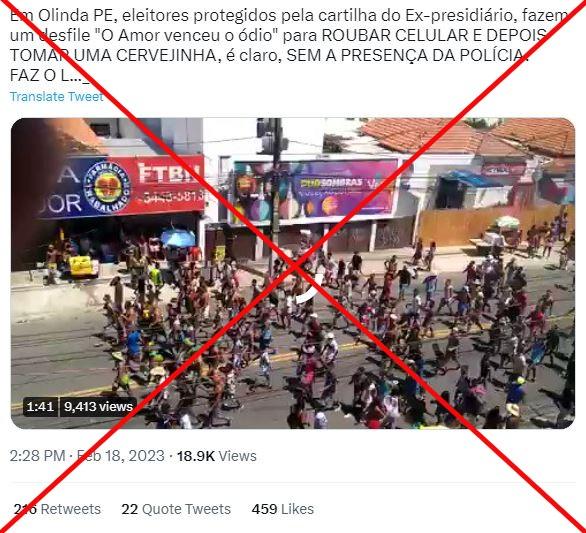Open the 18.9K Views analytics
This screenshot has height=533, width=586.
click(x=217, y=456)
